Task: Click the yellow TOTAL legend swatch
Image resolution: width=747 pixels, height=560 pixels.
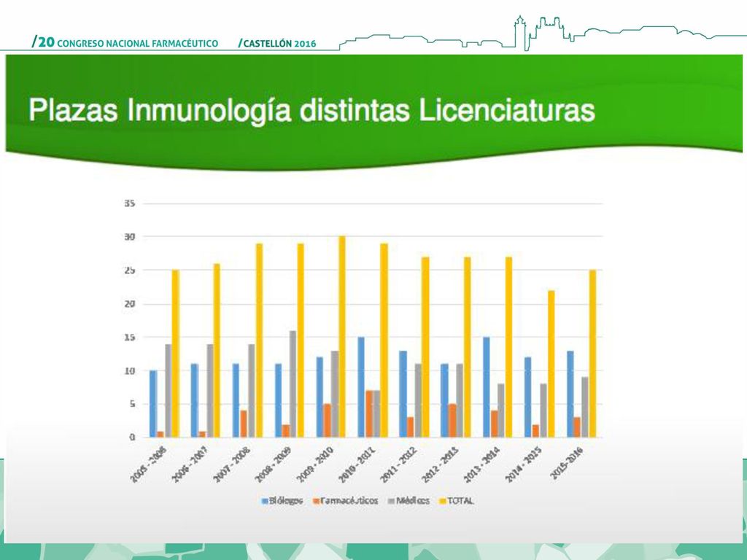Action: click(x=443, y=501)
